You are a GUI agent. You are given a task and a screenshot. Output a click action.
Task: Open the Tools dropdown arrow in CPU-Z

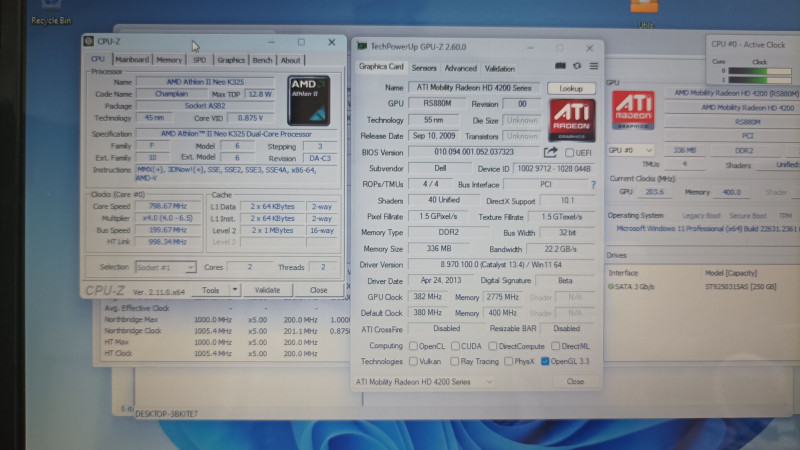click(x=235, y=290)
